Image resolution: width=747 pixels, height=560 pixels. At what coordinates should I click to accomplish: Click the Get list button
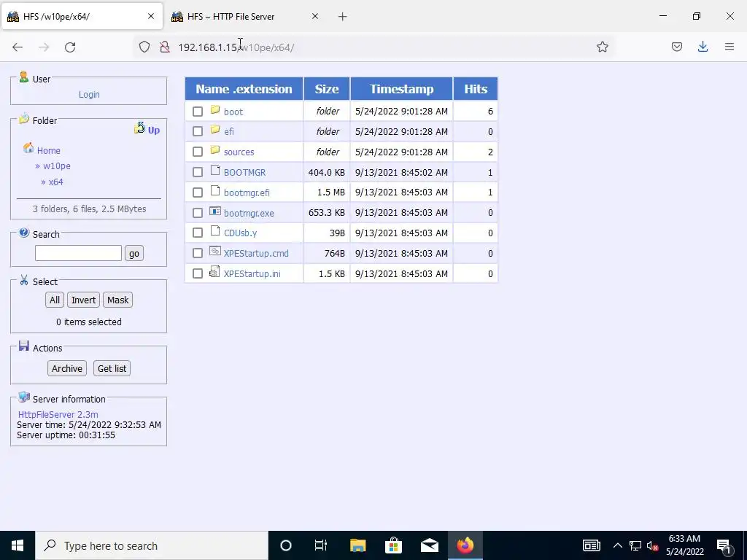(x=112, y=368)
